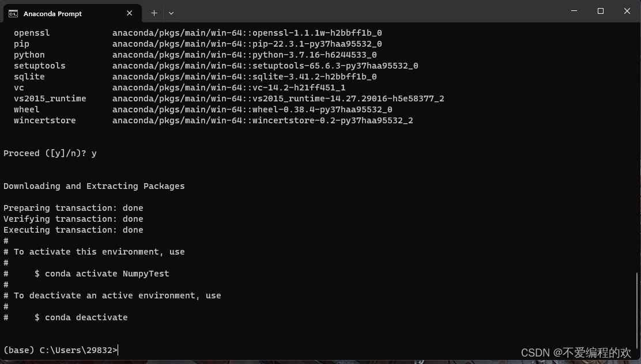The width and height of the screenshot is (641, 364).
Task: Click 'Downloading and Extracting Packages' text
Action: tap(94, 186)
